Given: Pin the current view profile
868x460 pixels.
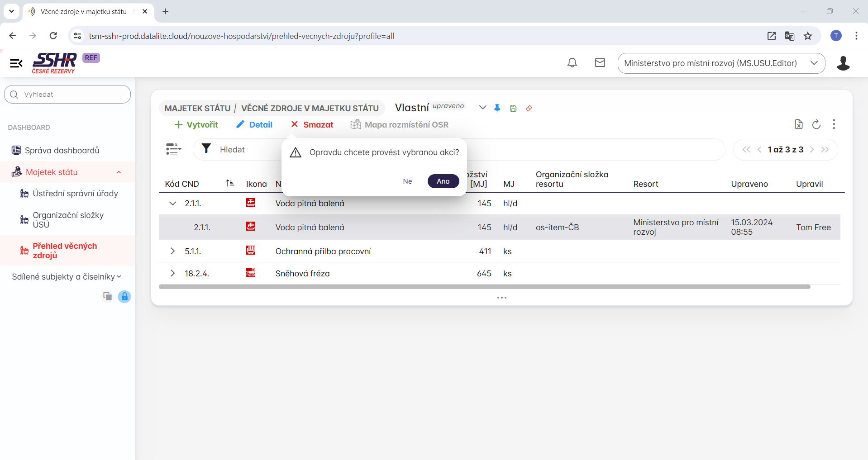Looking at the screenshot, I should pos(497,108).
